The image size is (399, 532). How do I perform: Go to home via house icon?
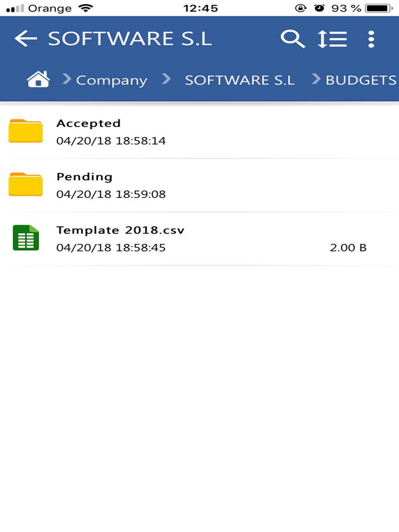click(38, 79)
